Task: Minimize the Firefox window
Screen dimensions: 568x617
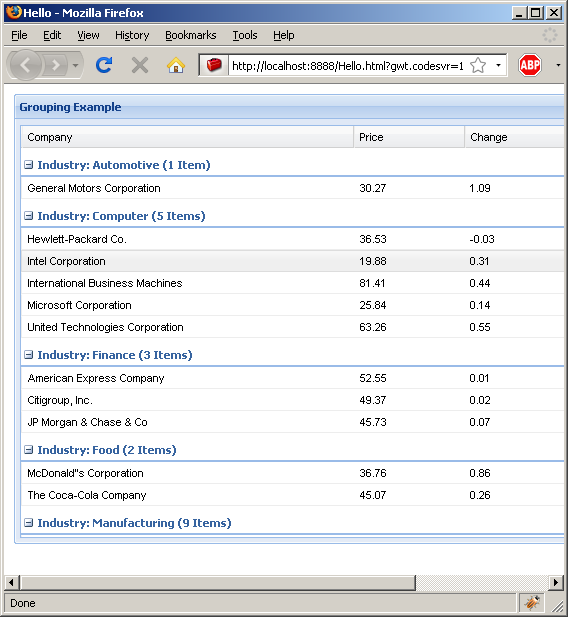Action: point(519,13)
